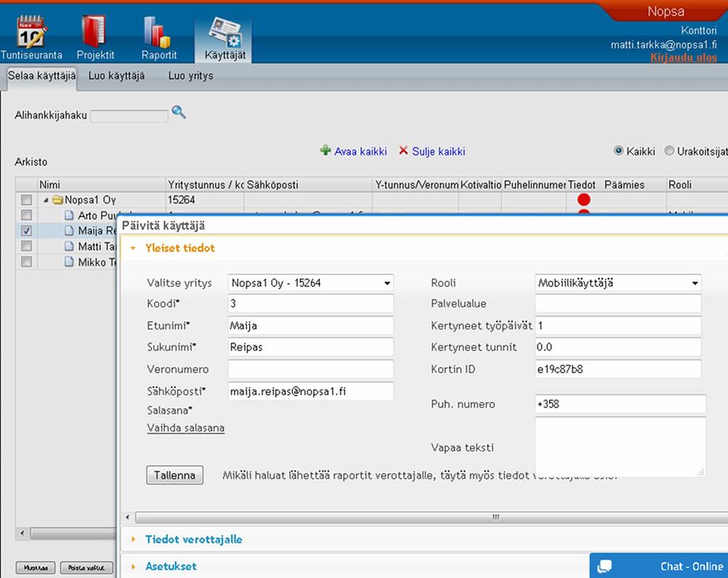Click the document icon beside Matti
Viewport: 728px width, 578px height.
pyautogui.click(x=69, y=246)
